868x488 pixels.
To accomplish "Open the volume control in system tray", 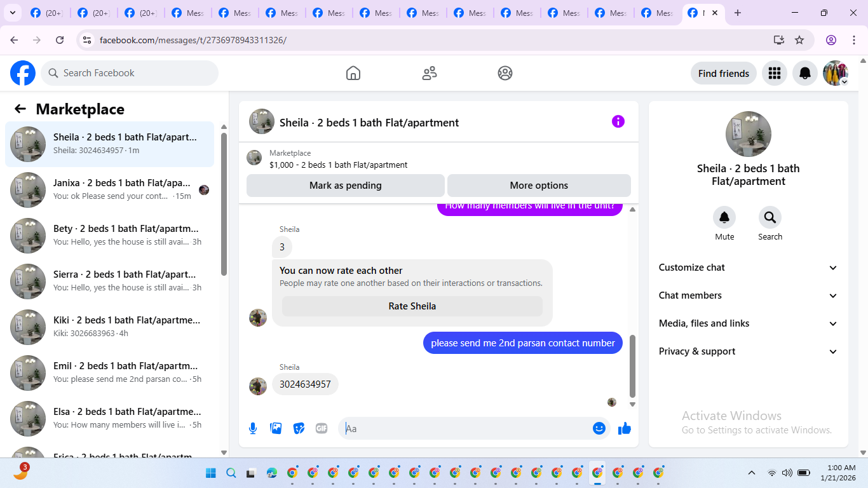I will click(x=787, y=473).
